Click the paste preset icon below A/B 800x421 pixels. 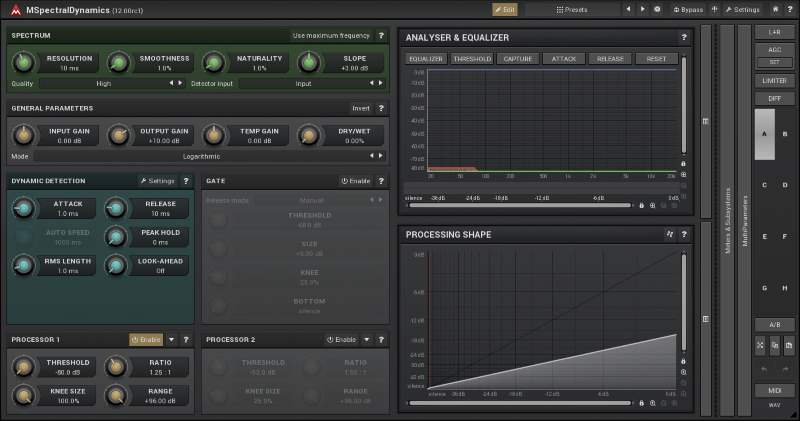(789, 345)
